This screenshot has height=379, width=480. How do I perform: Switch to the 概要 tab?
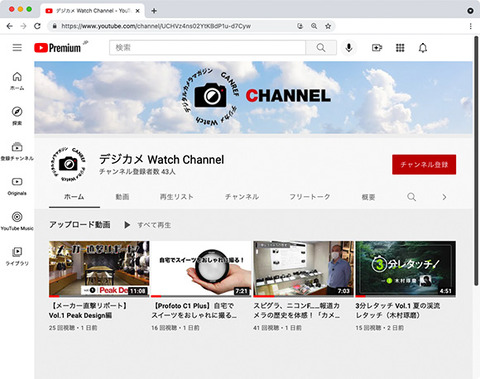(x=368, y=197)
